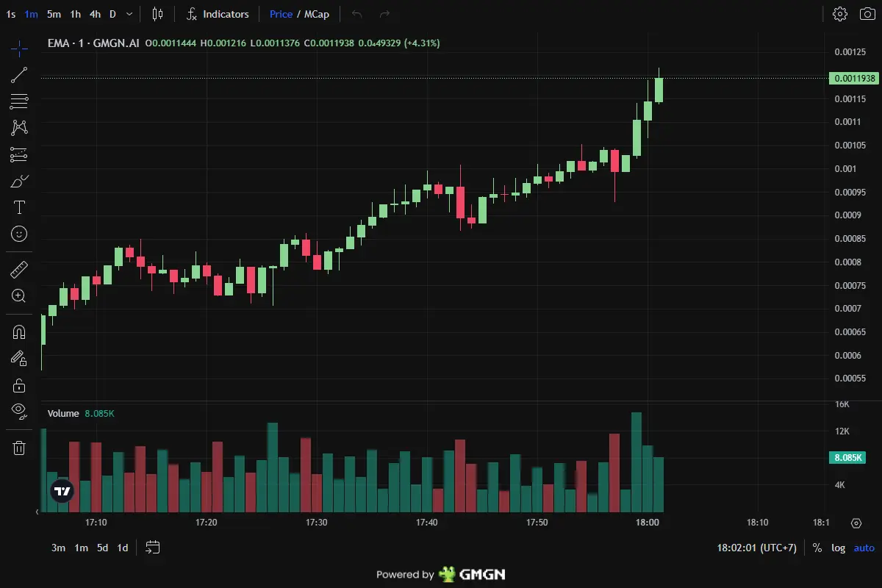The height and width of the screenshot is (588, 882).
Task: Click the GMGN logo link
Action: pyautogui.click(x=472, y=574)
